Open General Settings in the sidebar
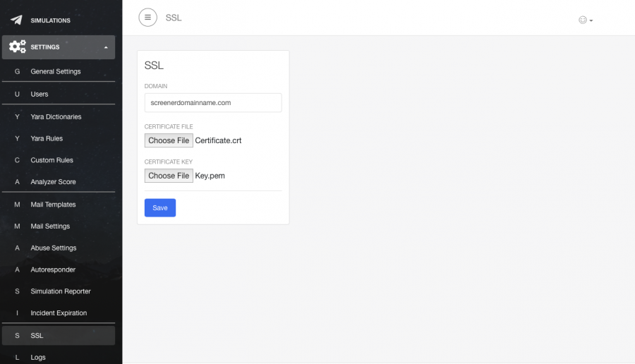 [x=56, y=71]
